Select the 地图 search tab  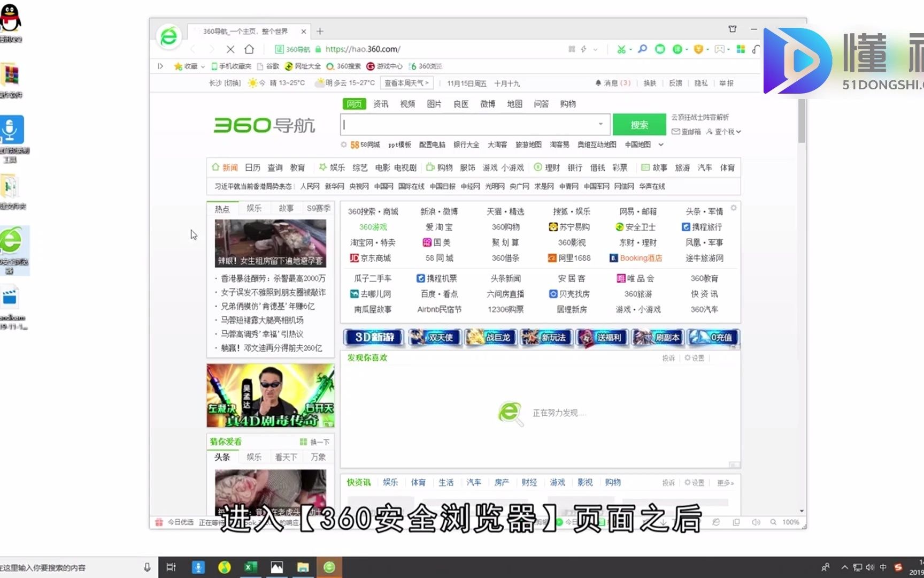(x=514, y=104)
